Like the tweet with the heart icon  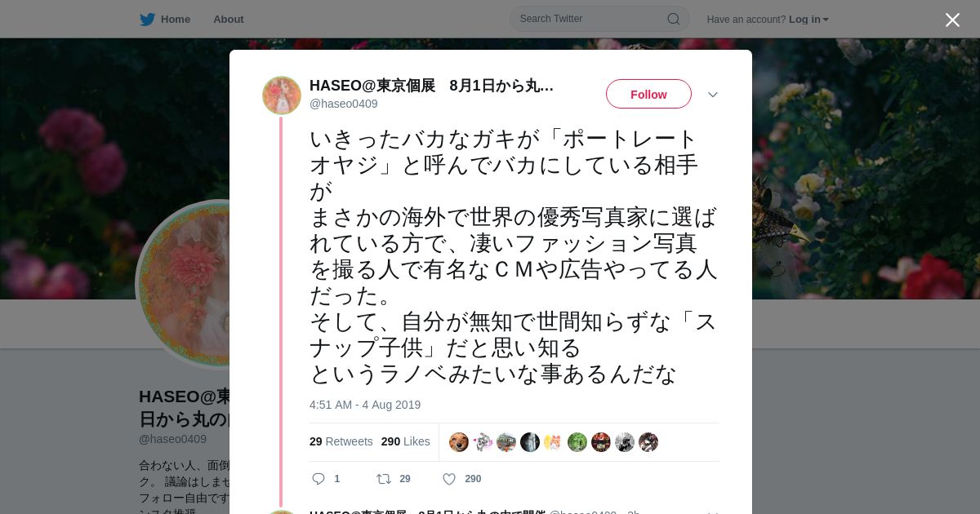point(449,479)
